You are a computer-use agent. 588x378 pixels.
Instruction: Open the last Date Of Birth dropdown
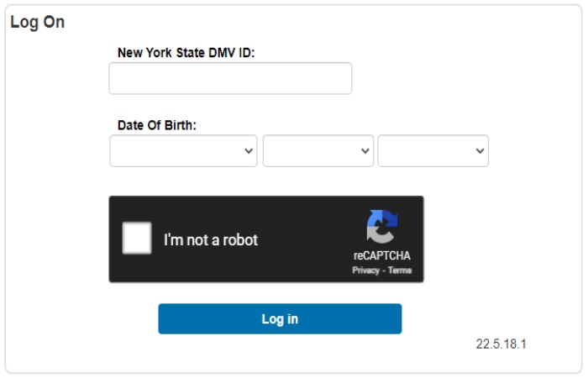click(x=433, y=150)
